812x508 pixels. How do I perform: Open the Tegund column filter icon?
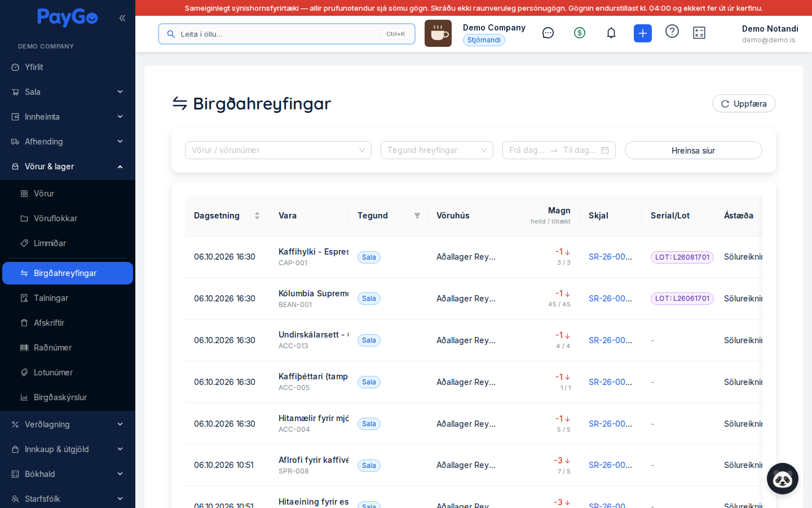417,216
